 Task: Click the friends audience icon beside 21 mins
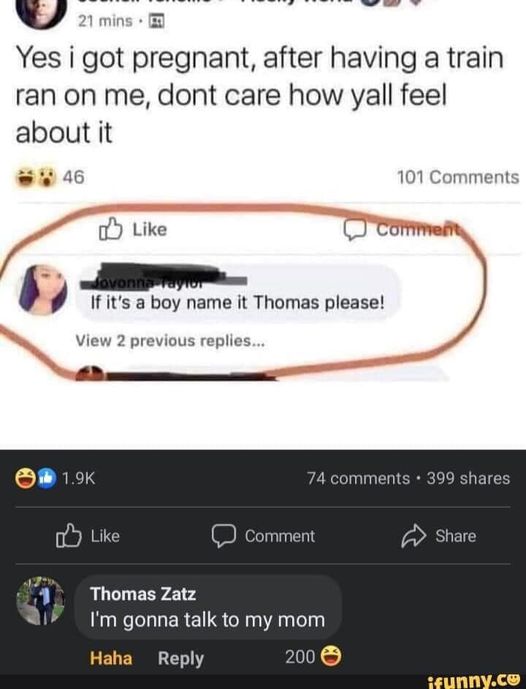pyautogui.click(x=157, y=21)
